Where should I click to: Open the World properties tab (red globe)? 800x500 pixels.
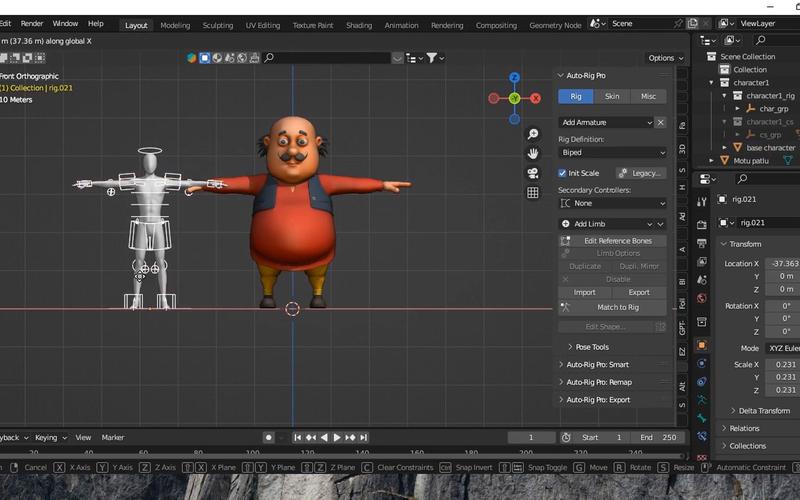point(702,298)
